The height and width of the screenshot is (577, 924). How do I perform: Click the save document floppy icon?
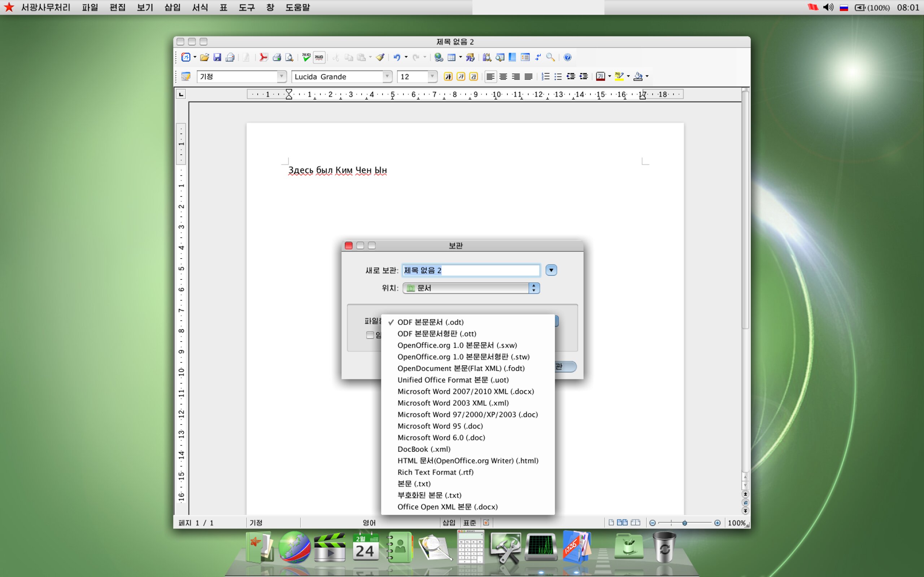[x=217, y=57]
